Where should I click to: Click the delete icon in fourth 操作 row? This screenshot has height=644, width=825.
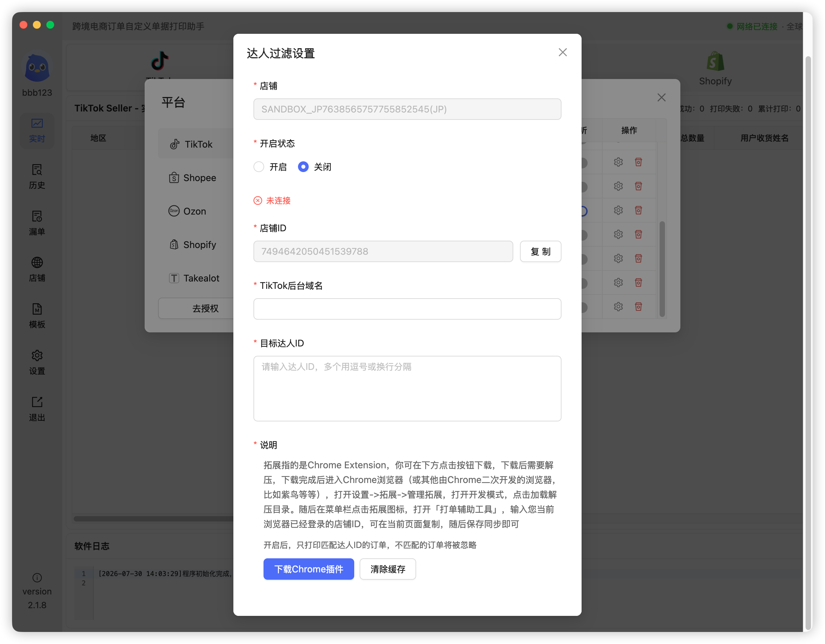tap(638, 234)
